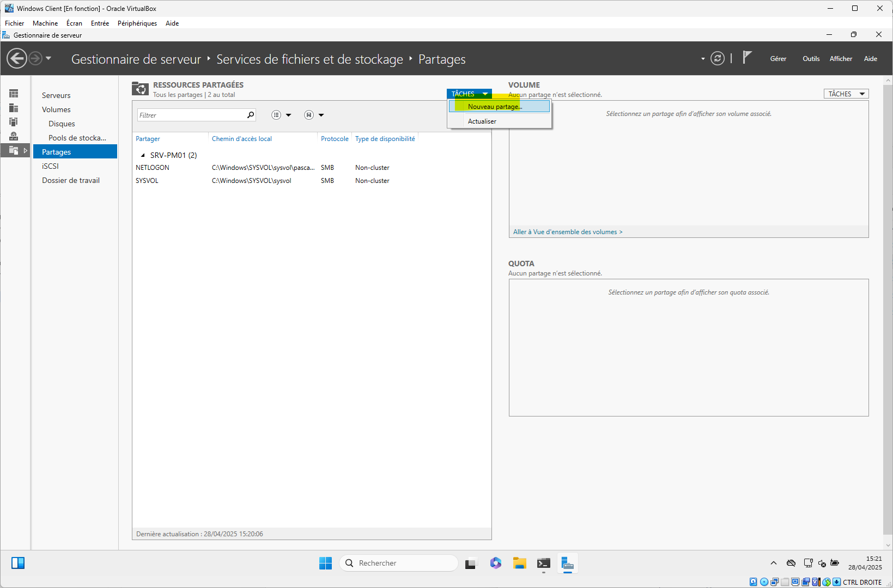Open the Dashboard icon in left sidebar
Screen dimensions: 893x588
pyautogui.click(x=14, y=94)
